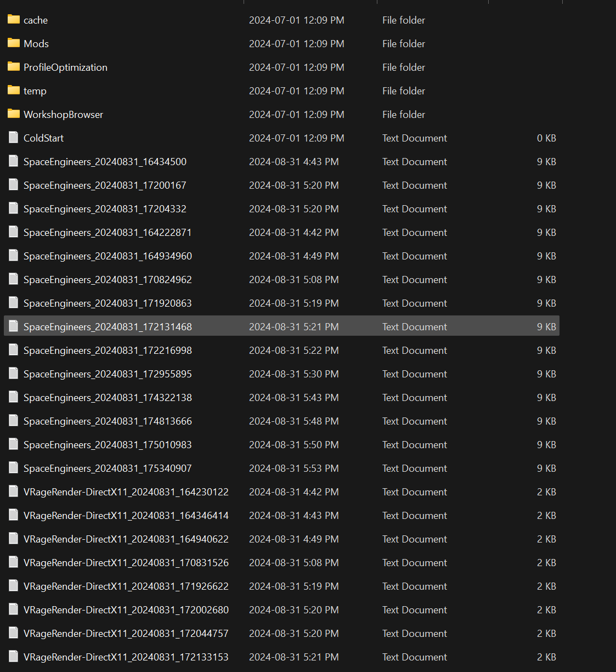Click file icon of VRageRender-DirectX11_20240831_172044757
This screenshot has width=616, height=672.
point(14,633)
